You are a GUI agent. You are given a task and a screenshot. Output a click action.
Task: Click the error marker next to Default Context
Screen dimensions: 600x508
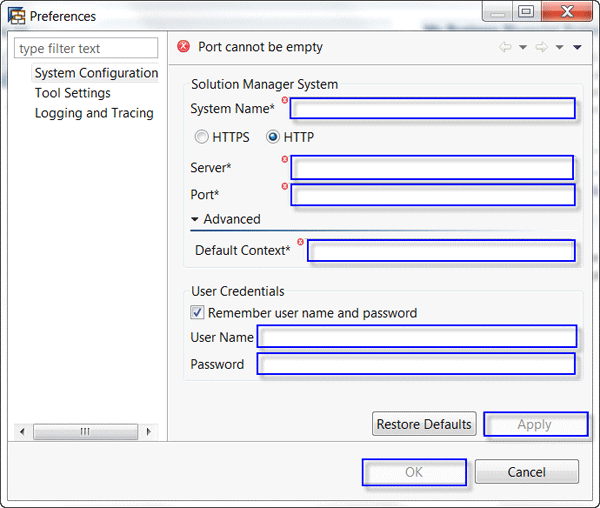301,242
